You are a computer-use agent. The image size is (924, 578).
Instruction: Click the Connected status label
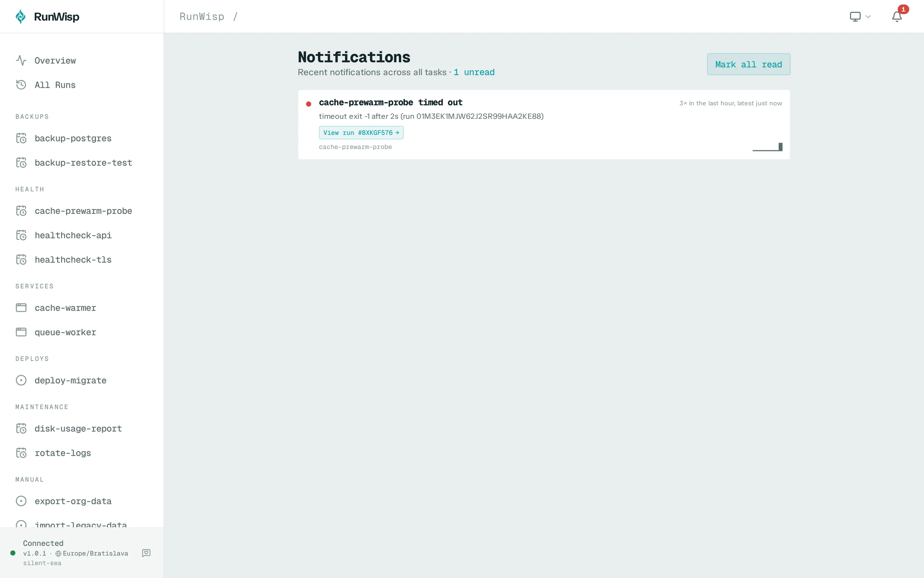click(x=43, y=543)
